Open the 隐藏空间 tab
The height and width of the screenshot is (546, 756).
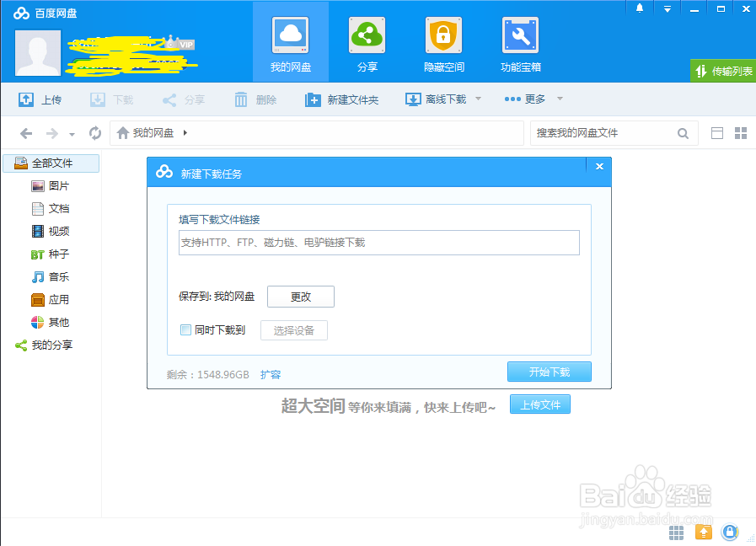tap(443, 45)
